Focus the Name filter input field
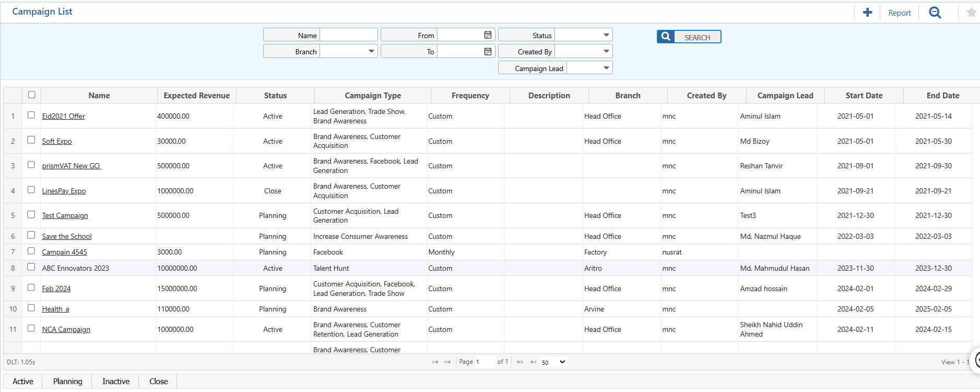 (348, 35)
